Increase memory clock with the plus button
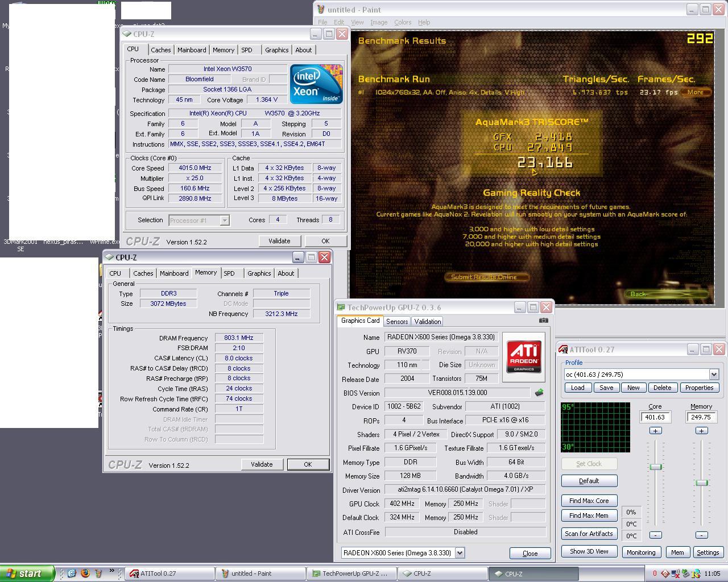This screenshot has height=582, width=728. tap(701, 431)
